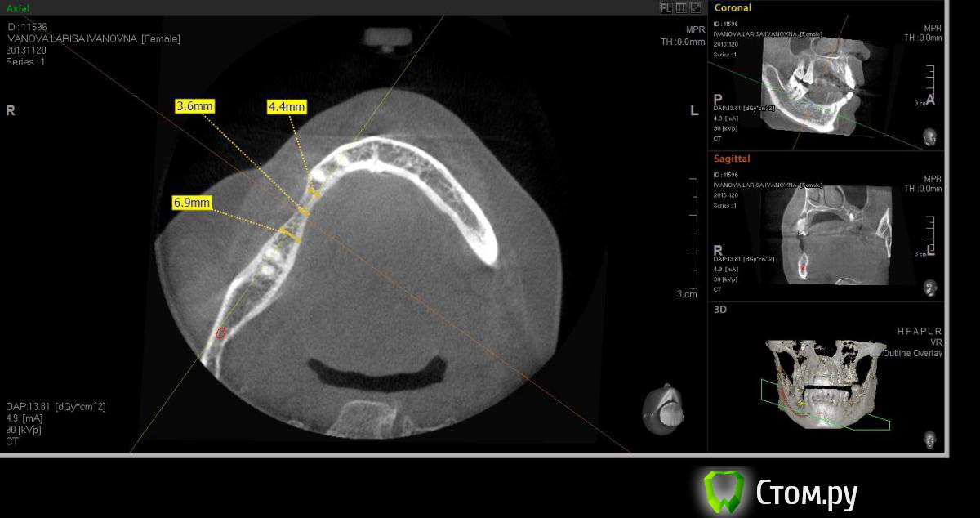980x518 pixels.
Task: Maximize Axial view with the expand icon
Action: 696,7
